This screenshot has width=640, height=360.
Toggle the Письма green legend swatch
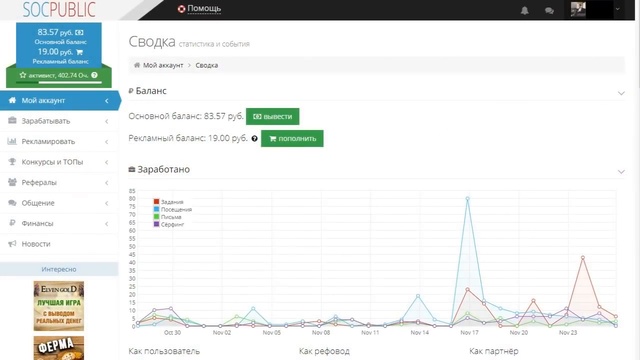[x=156, y=217]
